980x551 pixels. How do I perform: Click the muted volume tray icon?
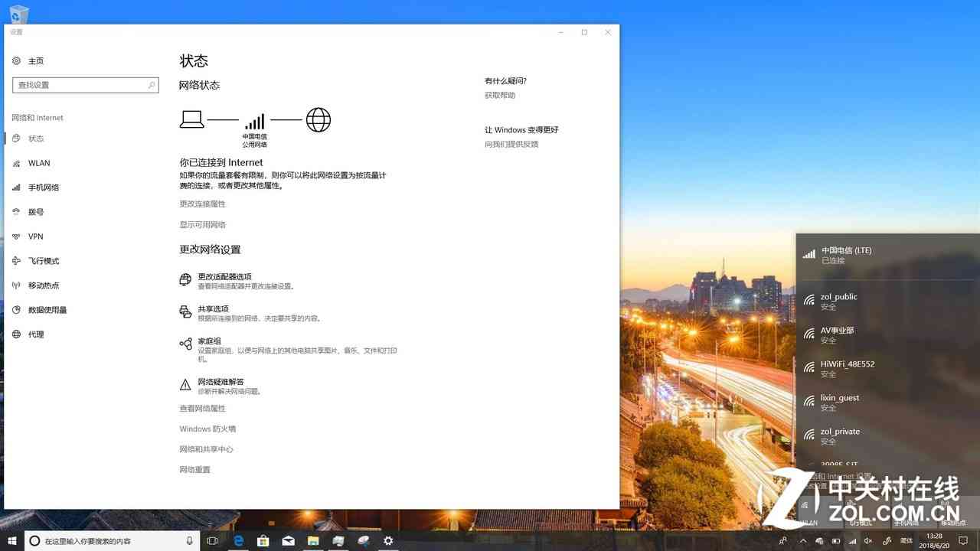[869, 541]
